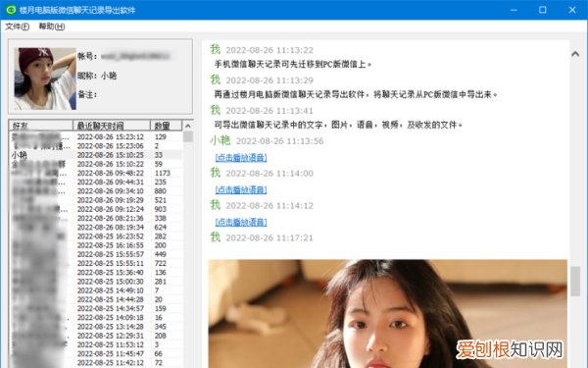588x368 pixels.
Task: Select the row with count 624
Action: pos(96,228)
